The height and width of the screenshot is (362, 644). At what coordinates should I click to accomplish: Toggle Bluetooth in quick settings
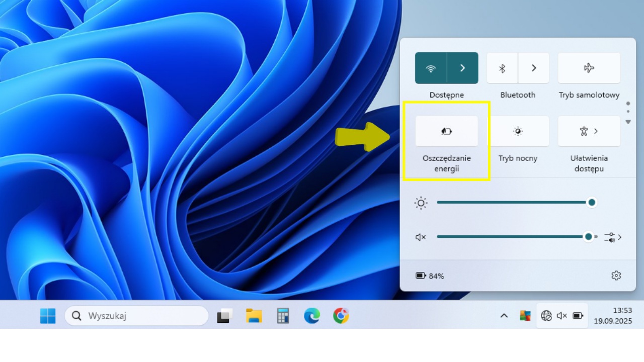pos(502,68)
